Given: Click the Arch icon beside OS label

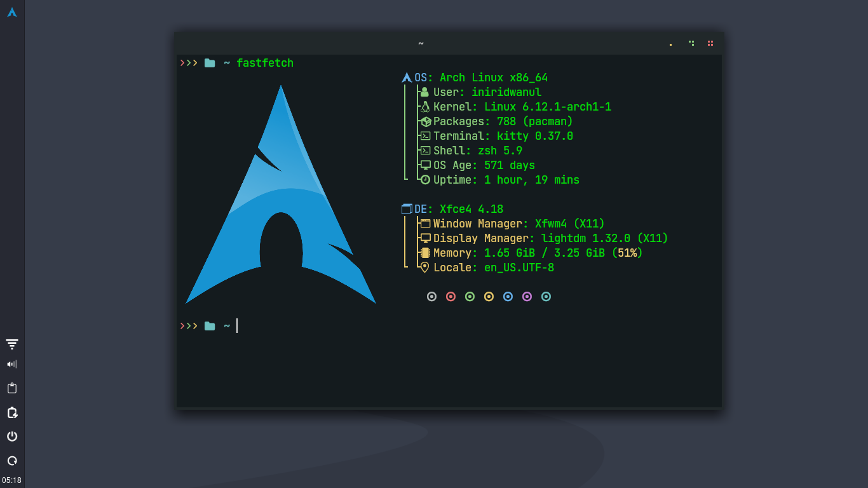Looking at the screenshot, I should point(407,78).
